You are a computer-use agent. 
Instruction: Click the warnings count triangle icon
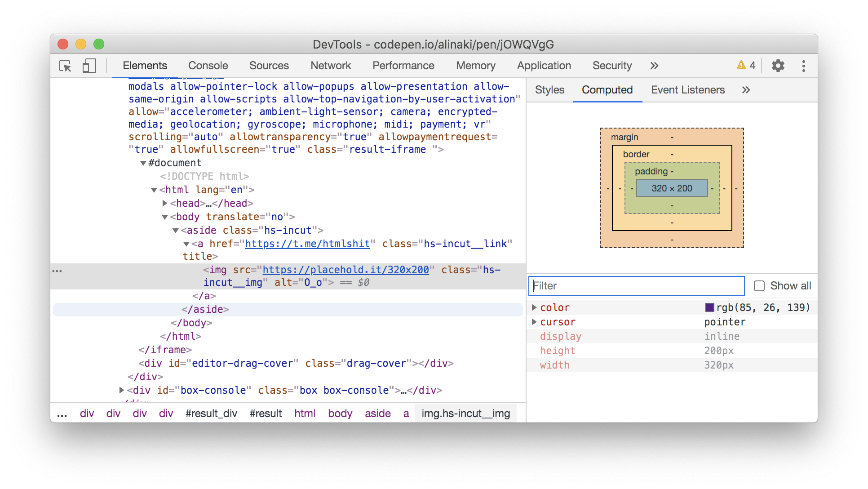[741, 66]
